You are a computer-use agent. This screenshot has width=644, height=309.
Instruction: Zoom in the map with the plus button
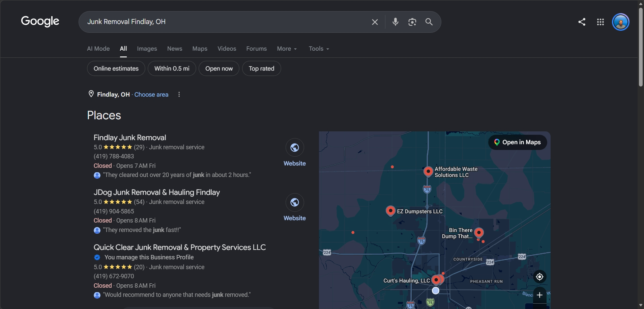click(x=539, y=295)
